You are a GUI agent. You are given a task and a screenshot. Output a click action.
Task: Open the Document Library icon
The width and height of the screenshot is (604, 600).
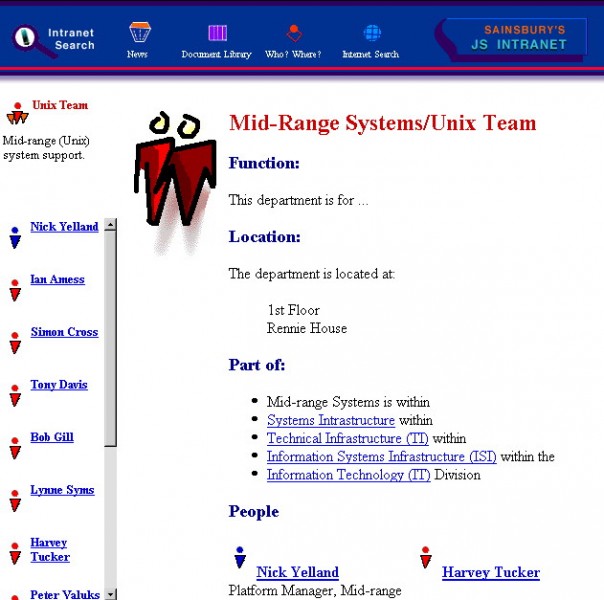click(217, 33)
